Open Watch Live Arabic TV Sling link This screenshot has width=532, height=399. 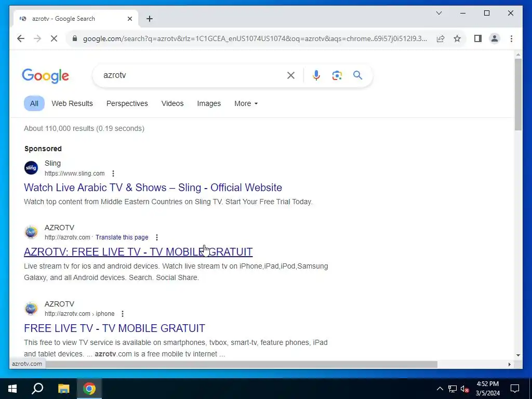(x=153, y=188)
